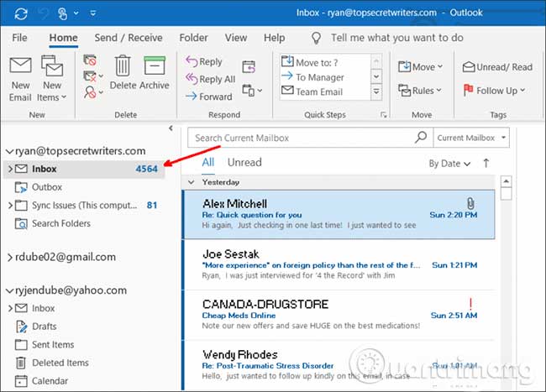Image resolution: width=546 pixels, height=392 pixels.
Task: Open the File menu
Action: point(19,38)
